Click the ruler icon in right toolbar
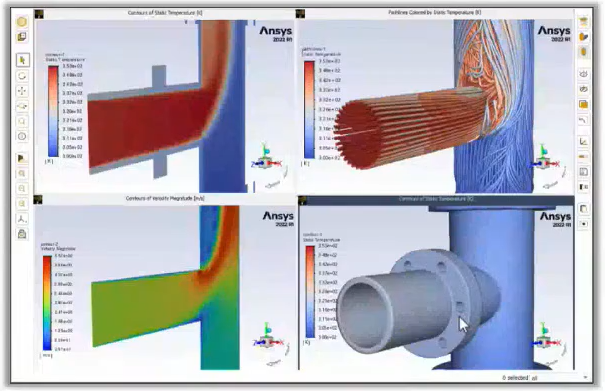The height and width of the screenshot is (391, 605). click(x=583, y=157)
